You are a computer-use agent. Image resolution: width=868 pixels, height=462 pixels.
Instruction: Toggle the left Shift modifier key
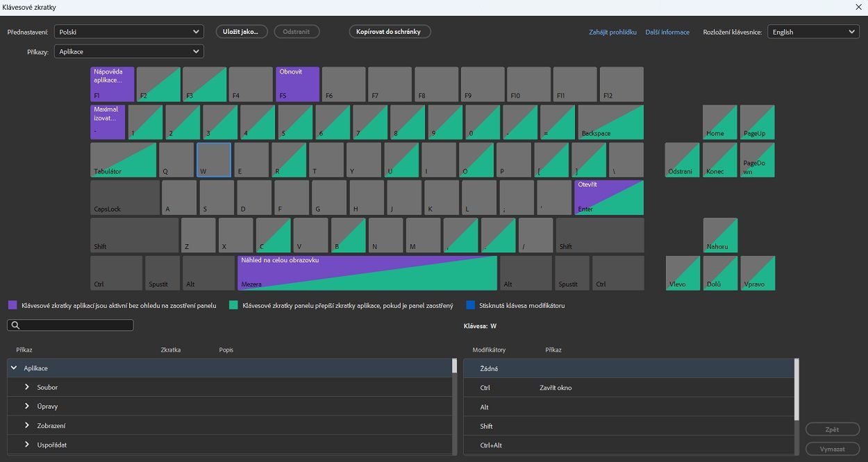pos(134,235)
